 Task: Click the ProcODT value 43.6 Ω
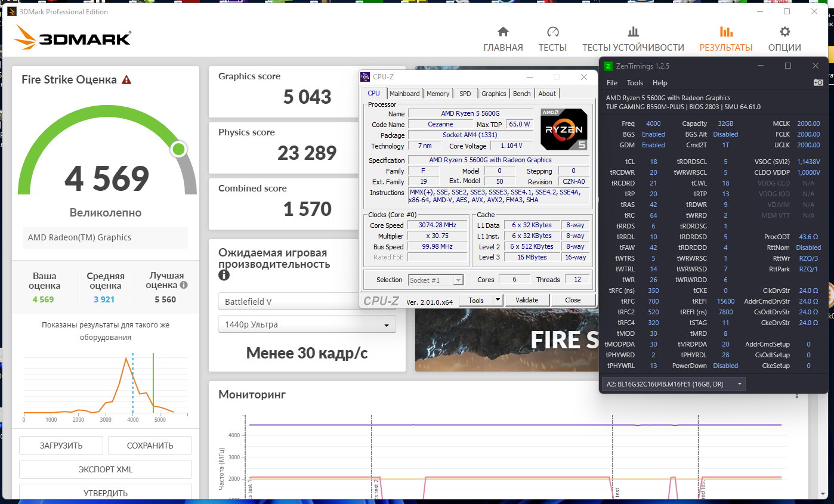click(x=808, y=237)
